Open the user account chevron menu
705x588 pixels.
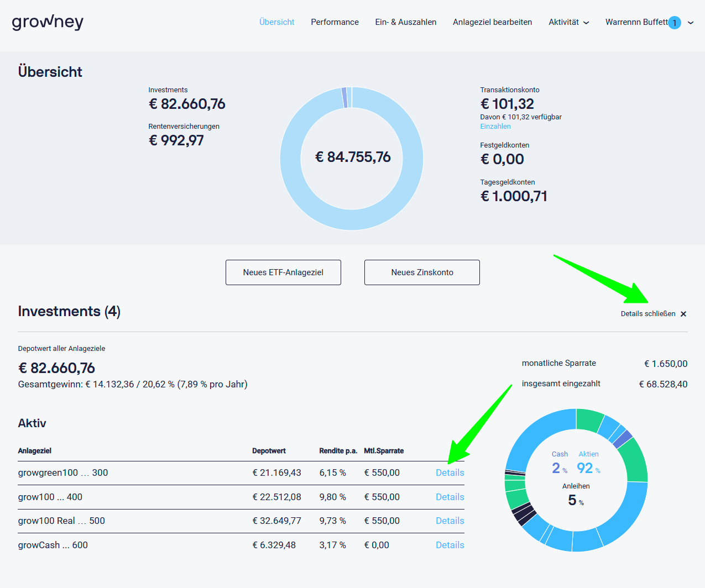pyautogui.click(x=691, y=23)
